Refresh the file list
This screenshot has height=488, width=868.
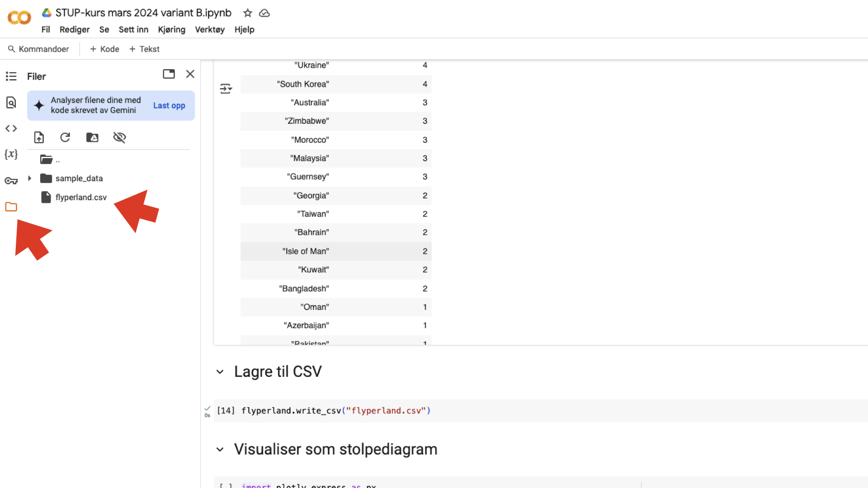coord(65,137)
